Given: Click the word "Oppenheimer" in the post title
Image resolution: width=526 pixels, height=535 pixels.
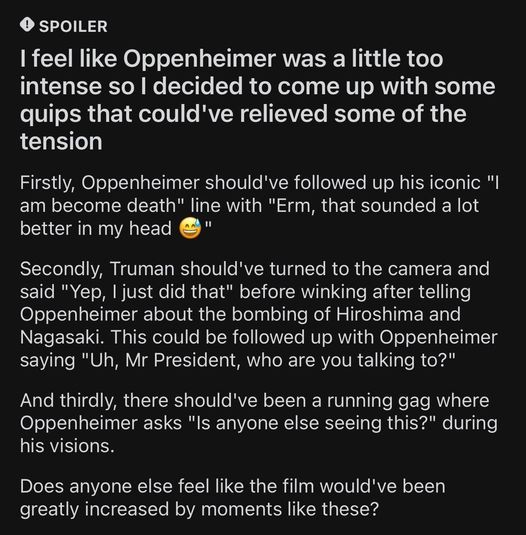Looking at the screenshot, I should coord(199,59).
